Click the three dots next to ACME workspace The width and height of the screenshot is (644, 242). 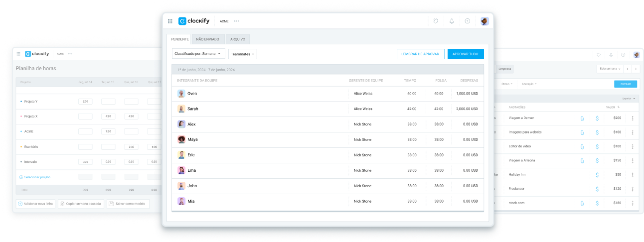(236, 21)
